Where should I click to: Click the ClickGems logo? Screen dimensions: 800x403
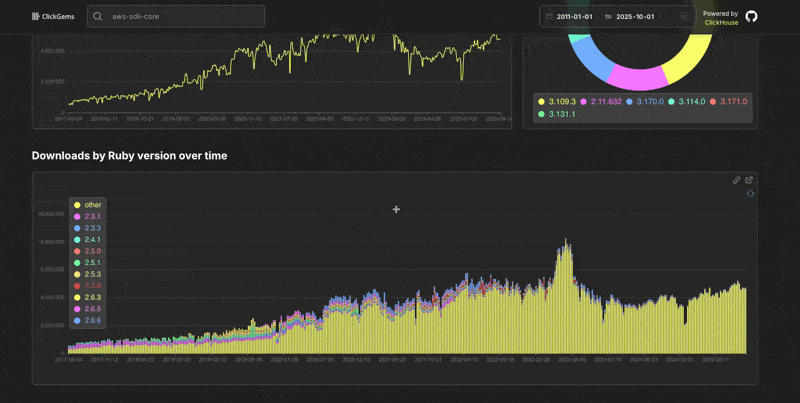[x=36, y=17]
